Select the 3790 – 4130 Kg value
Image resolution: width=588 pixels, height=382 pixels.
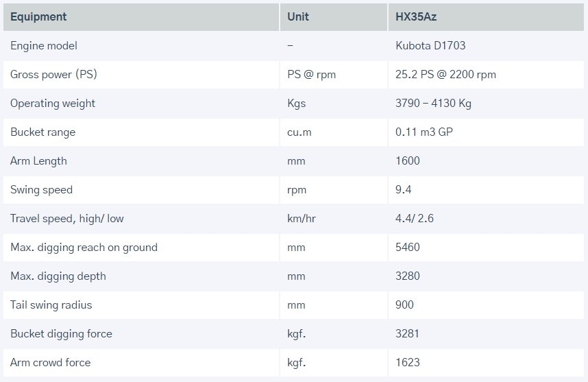(x=433, y=104)
